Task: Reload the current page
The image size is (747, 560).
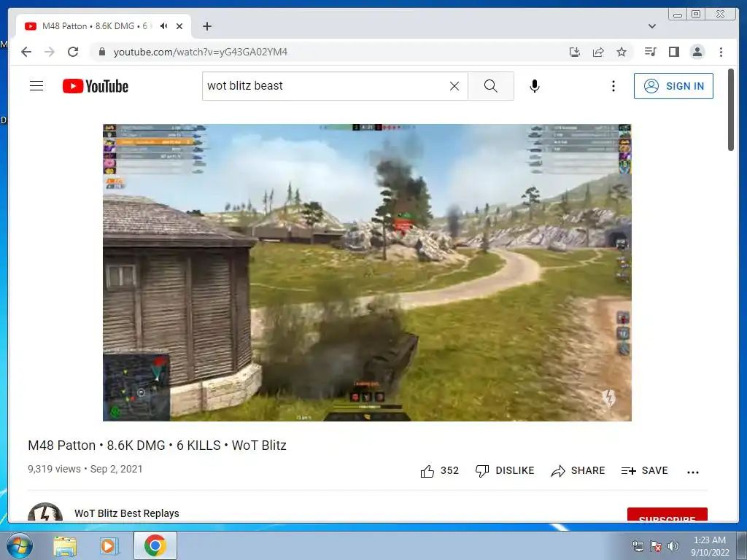Action: coord(73,52)
